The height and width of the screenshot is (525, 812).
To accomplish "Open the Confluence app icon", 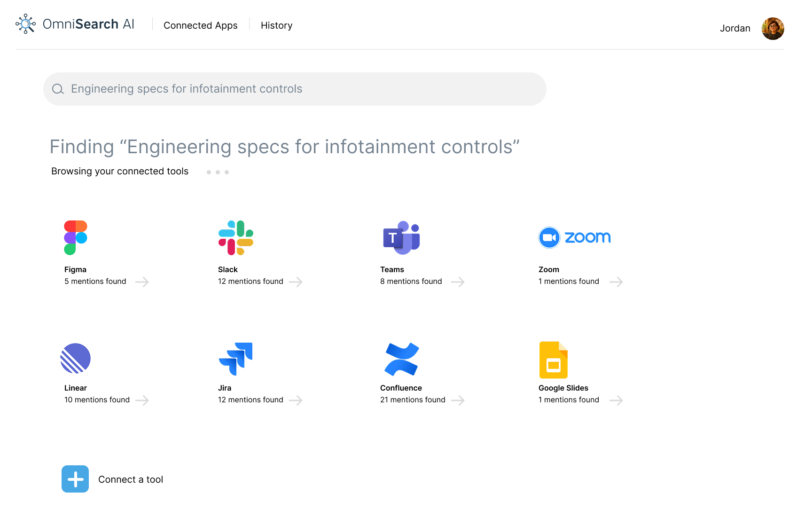I will [401, 359].
